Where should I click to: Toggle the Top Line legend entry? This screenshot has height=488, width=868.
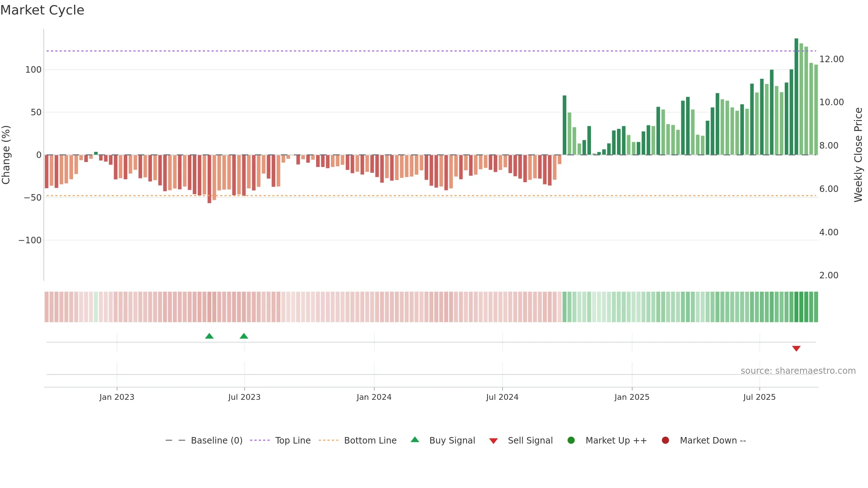point(280,440)
